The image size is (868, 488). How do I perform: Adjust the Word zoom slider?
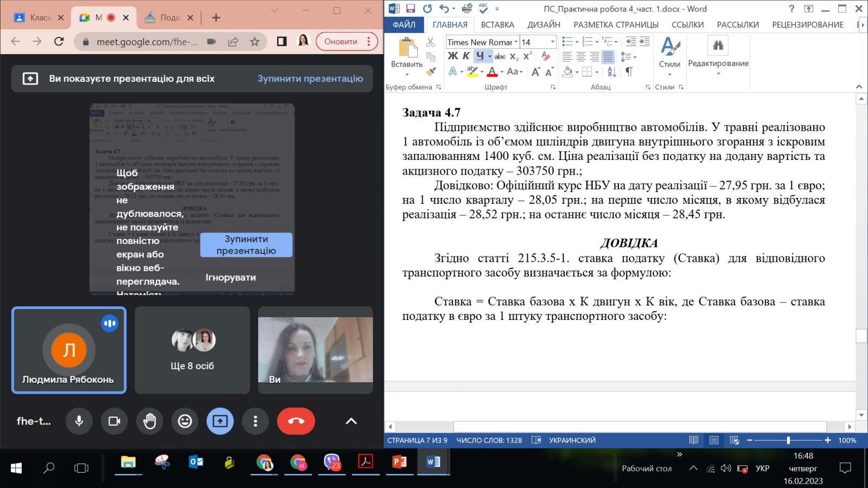pos(788,440)
